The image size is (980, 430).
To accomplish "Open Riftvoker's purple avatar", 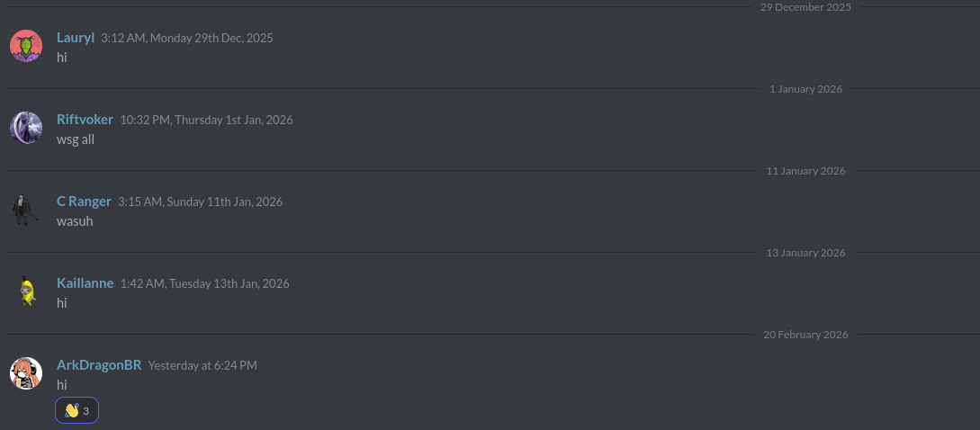I will pos(26,128).
